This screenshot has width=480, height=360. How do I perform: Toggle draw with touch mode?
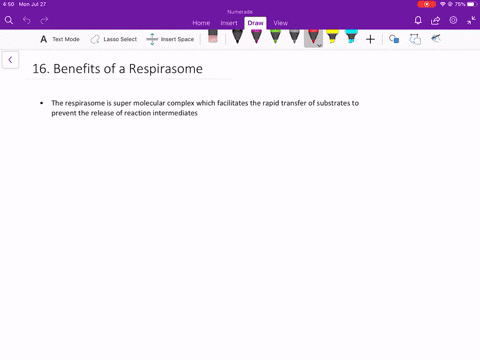436,39
